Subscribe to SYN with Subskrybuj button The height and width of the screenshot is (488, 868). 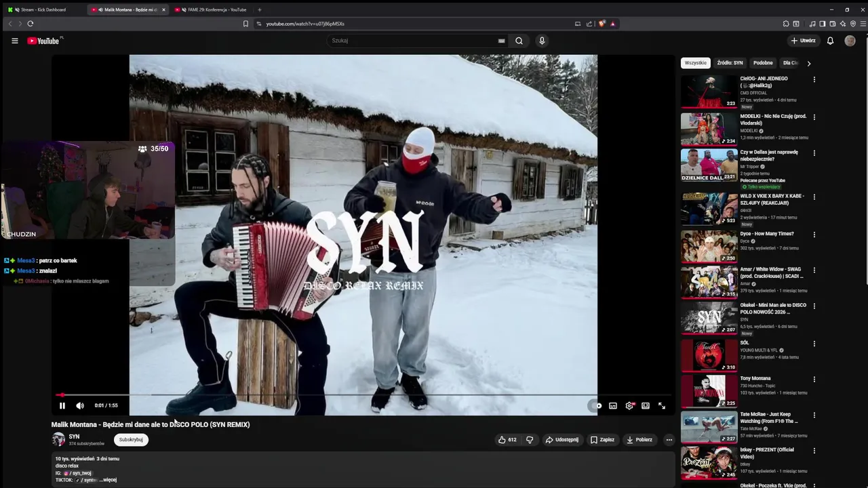coord(131,439)
